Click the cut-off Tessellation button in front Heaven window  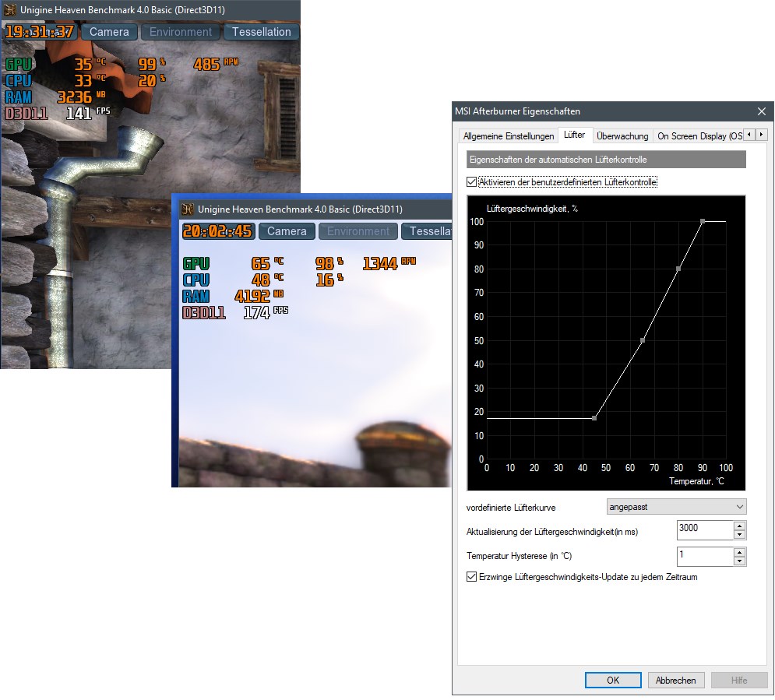click(x=427, y=231)
